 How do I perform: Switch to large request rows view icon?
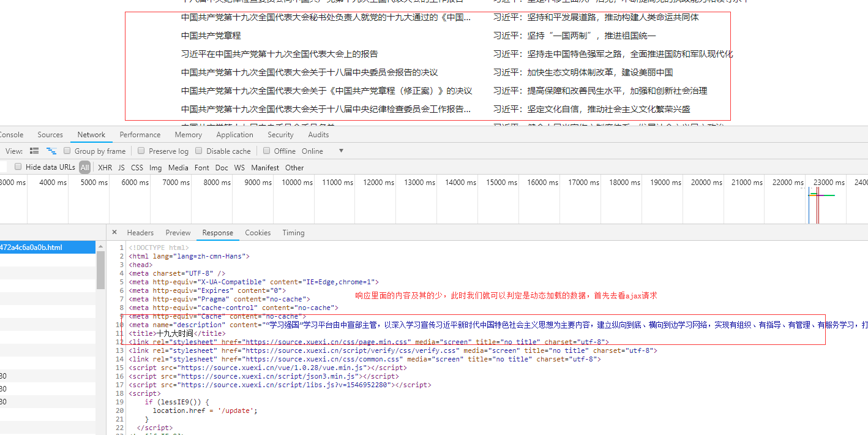tap(34, 151)
